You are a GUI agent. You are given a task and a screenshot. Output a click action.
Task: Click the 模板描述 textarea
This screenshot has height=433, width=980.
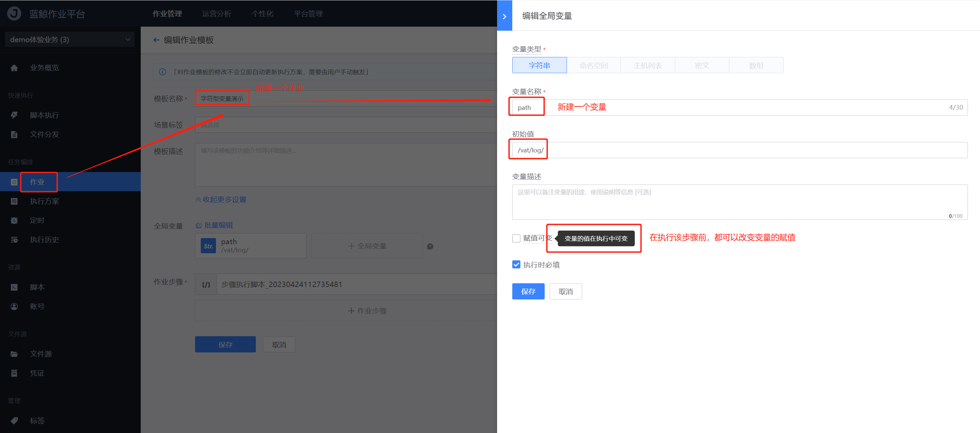point(346,165)
